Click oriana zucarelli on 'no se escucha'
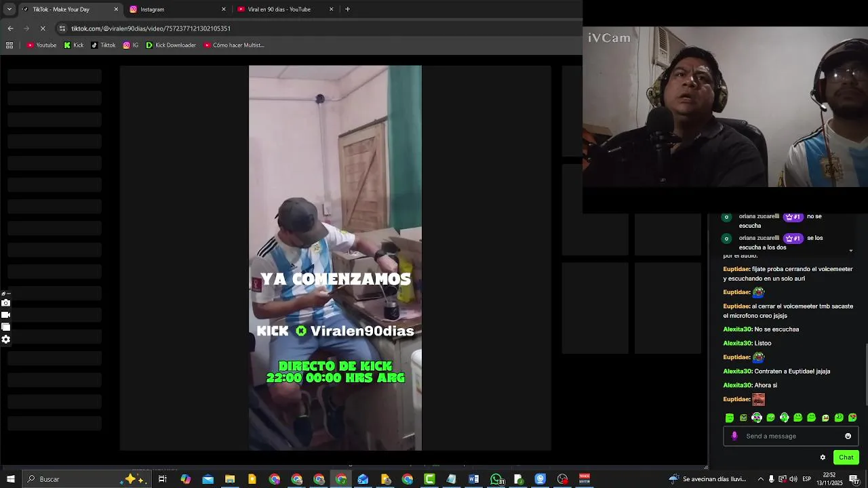 759,217
